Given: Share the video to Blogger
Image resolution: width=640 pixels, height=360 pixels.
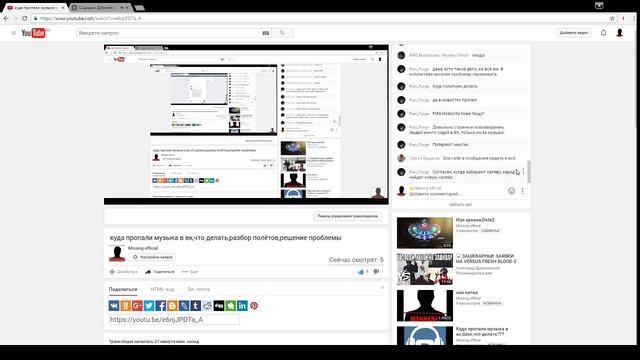Looking at the screenshot, I should [172, 306].
